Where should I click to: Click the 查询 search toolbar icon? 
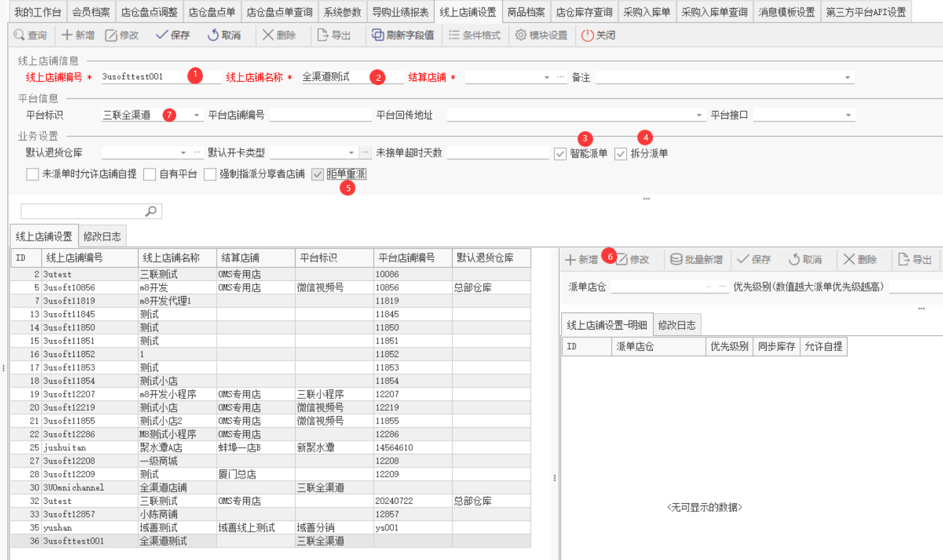click(19, 35)
